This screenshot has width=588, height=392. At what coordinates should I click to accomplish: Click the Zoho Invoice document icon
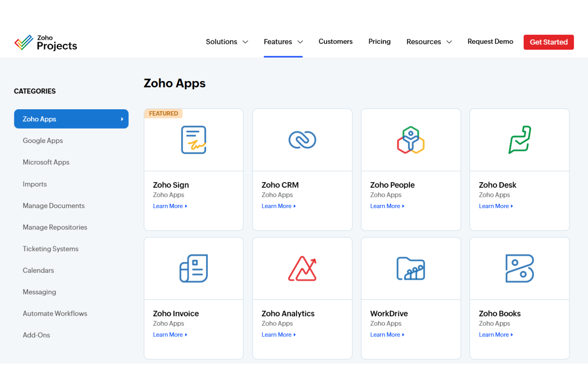[193, 268]
